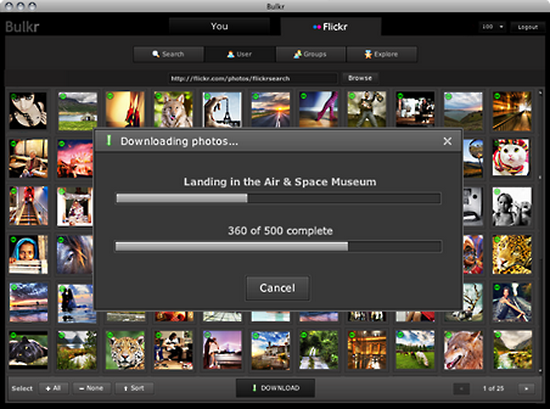550x409 pixels.
Task: Toggle selection badge on Eiffel Tower thumbnail
Action: coord(207,95)
